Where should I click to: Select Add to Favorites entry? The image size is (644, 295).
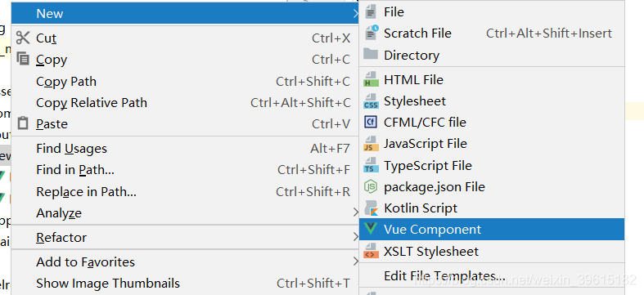point(185,261)
